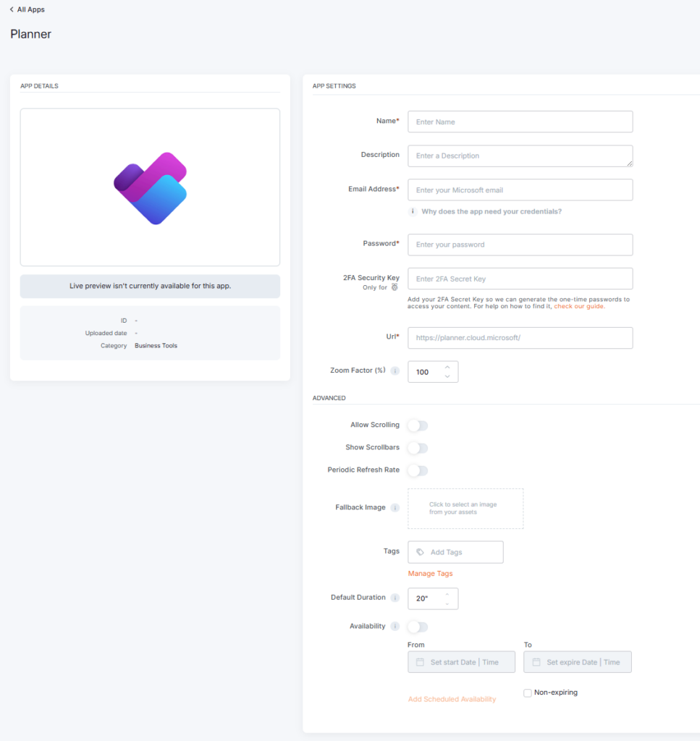
Task: Click the 'APP DETAILS' heading
Action: tap(39, 86)
